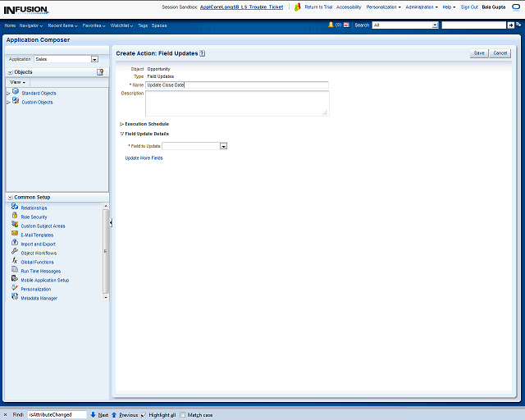This screenshot has height=420, width=525.
Task: Open the Field to Update dropdown
Action: coord(223,146)
